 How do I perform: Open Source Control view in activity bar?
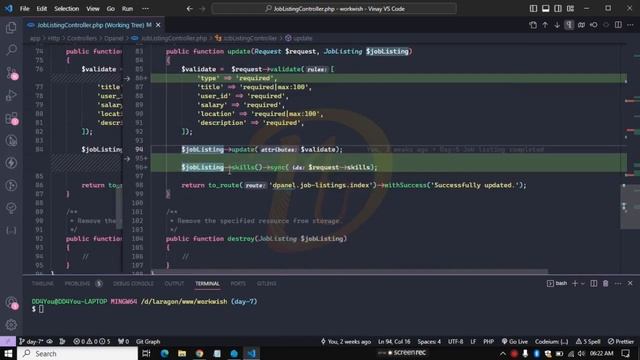pos(11,73)
